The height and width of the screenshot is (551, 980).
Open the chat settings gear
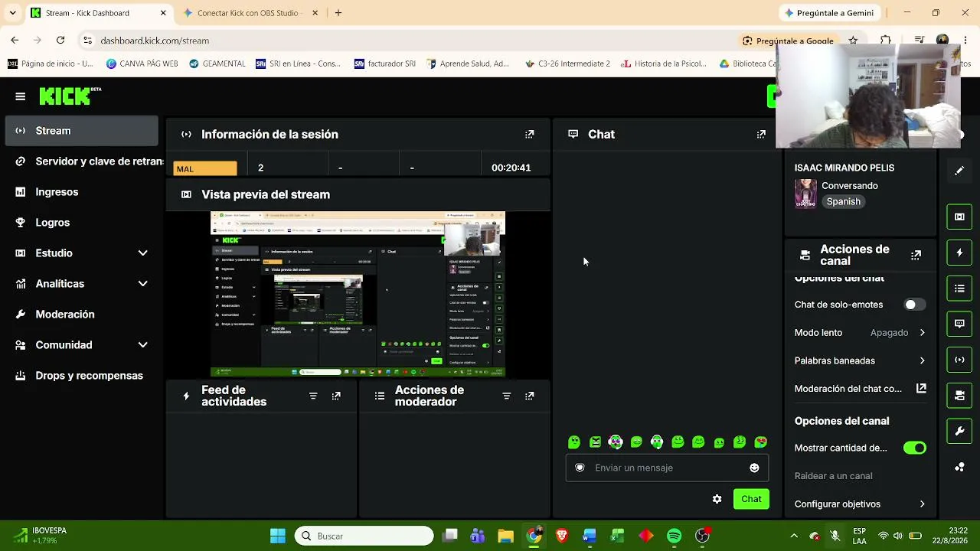(x=717, y=499)
